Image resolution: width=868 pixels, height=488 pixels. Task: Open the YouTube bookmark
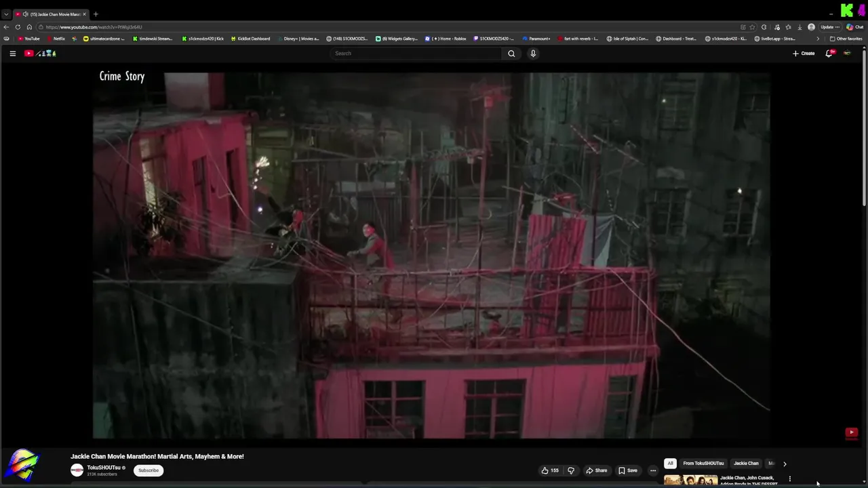[28, 39]
